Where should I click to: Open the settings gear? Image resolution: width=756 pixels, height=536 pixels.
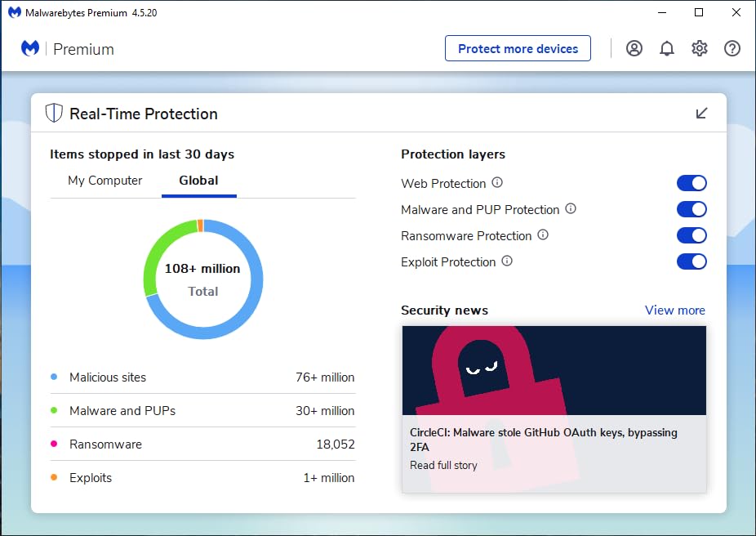pyautogui.click(x=700, y=48)
